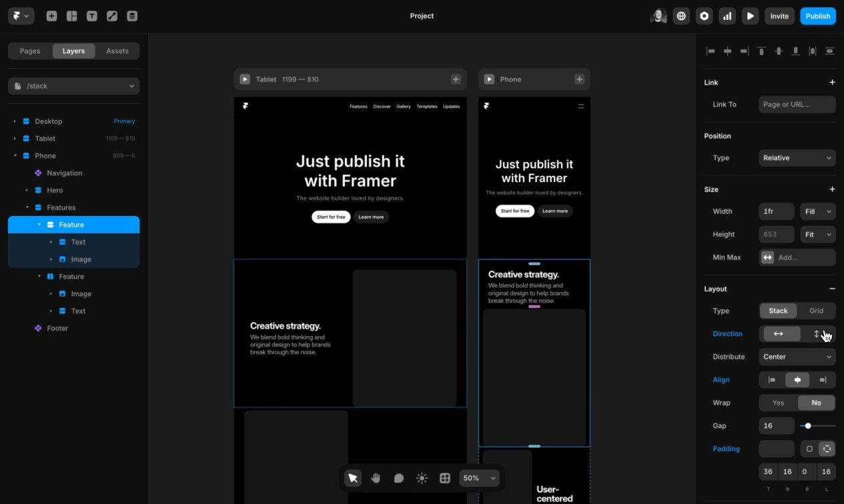Set stack Direction to vertical

click(x=816, y=333)
